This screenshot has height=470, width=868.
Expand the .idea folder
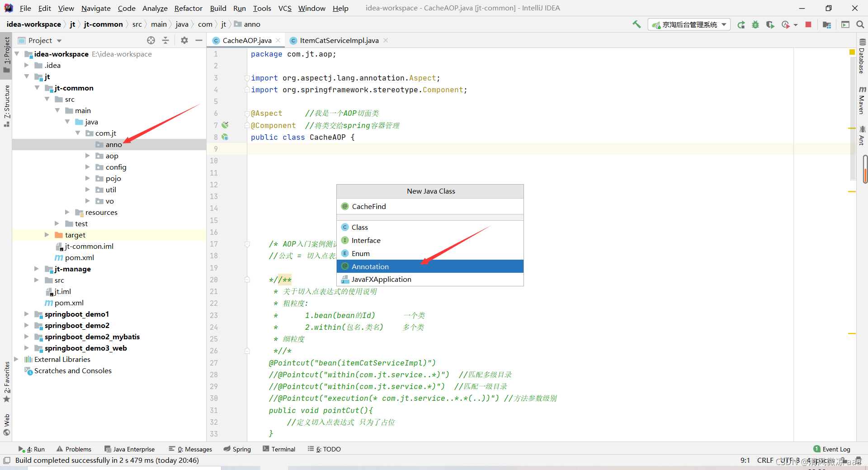(x=27, y=65)
